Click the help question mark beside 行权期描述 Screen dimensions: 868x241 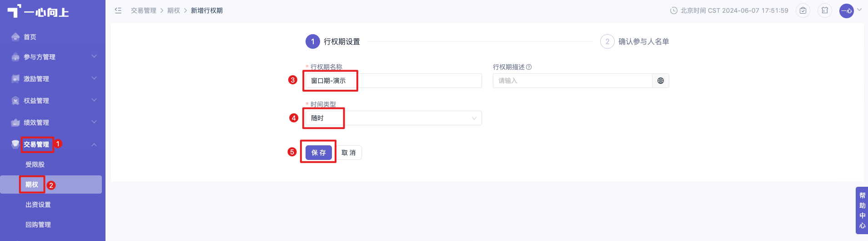click(x=529, y=67)
